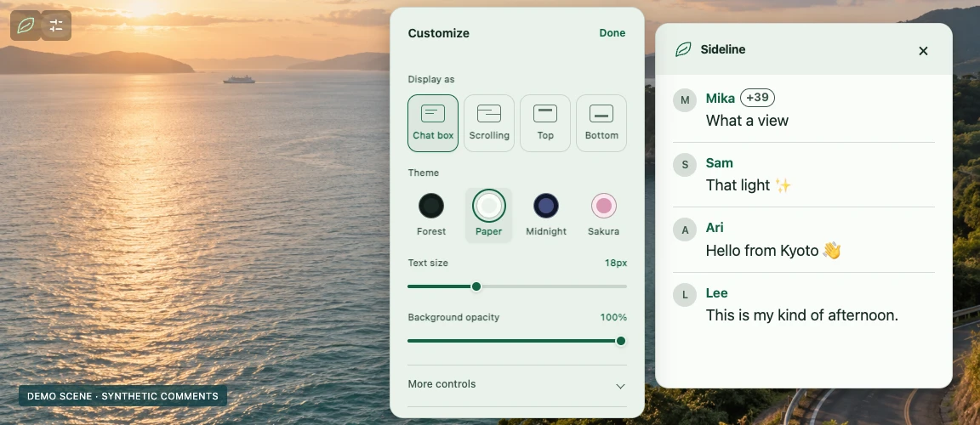
Task: Click Sam's avatar circle
Action: click(685, 165)
